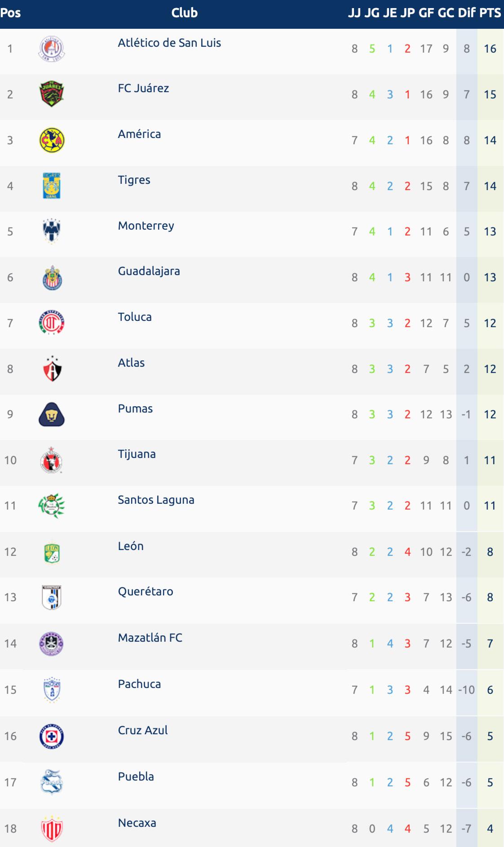Click the Tigres UANL team badge

(x=52, y=186)
